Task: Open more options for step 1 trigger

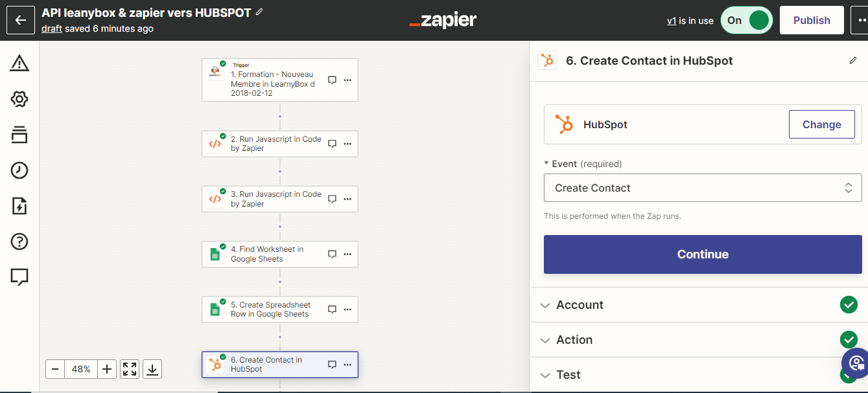Action: (x=347, y=80)
